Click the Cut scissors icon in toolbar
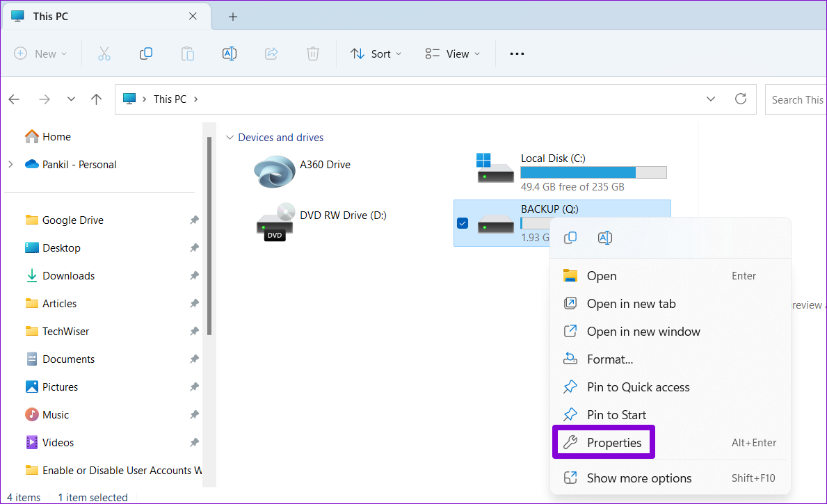The height and width of the screenshot is (504, 827). tap(104, 54)
